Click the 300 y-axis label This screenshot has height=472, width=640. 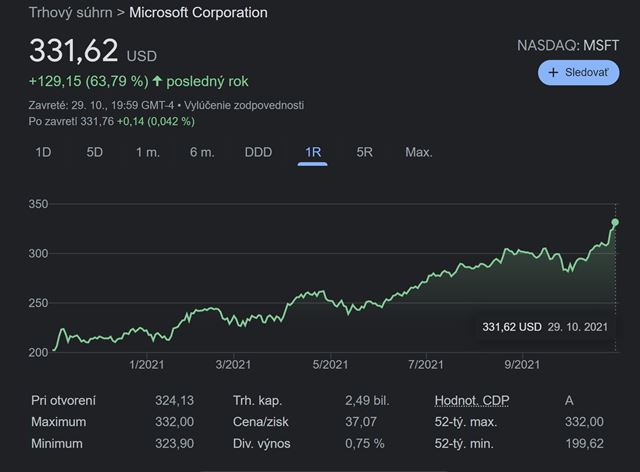[x=38, y=253]
